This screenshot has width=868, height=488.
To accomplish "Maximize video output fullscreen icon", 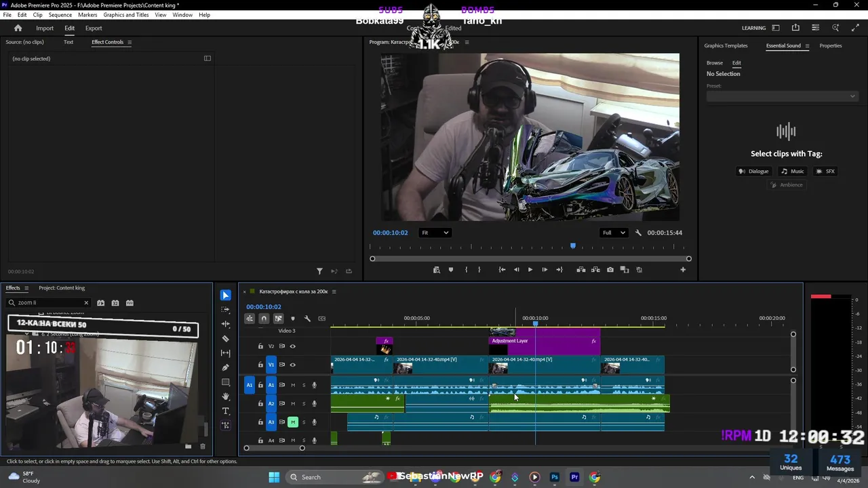I will [855, 28].
